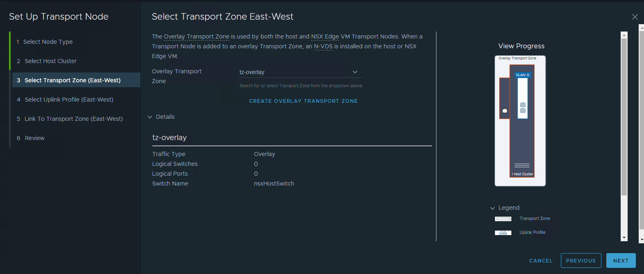Viewport: 644px width, 274px height.
Task: Collapse the Details section
Action: click(150, 117)
